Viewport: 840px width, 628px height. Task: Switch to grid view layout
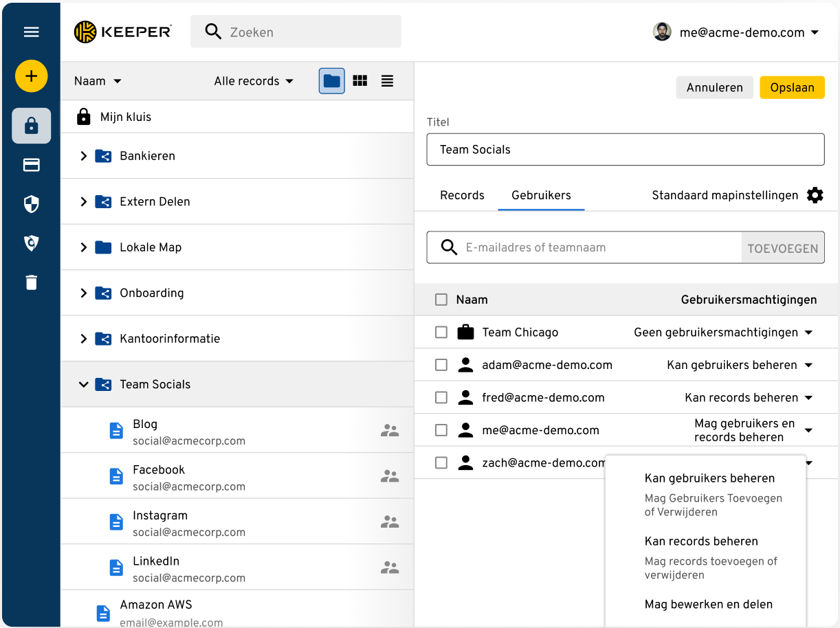[360, 81]
